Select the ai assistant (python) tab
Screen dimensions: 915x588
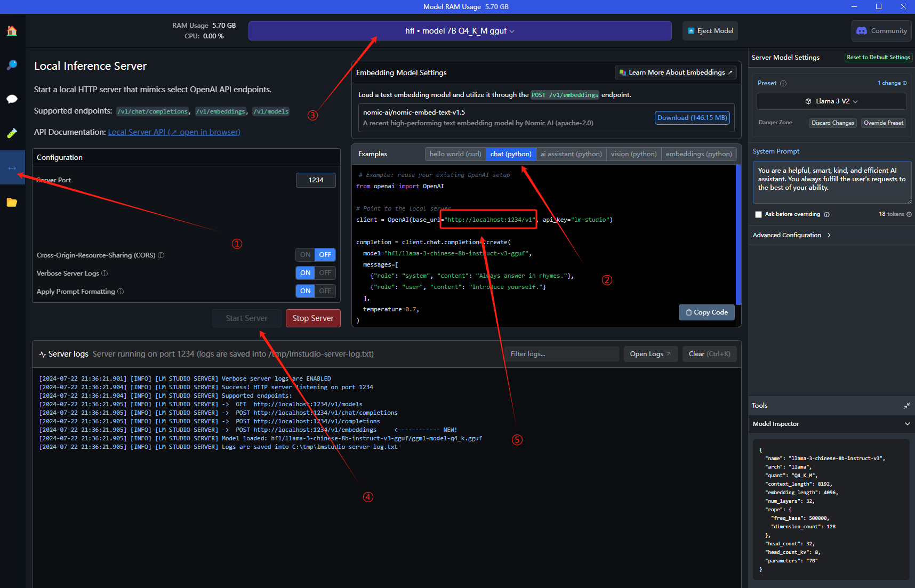click(571, 154)
